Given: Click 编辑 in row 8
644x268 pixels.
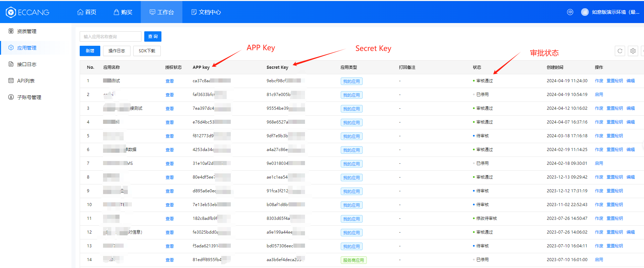Looking at the screenshot, I should point(631,177).
